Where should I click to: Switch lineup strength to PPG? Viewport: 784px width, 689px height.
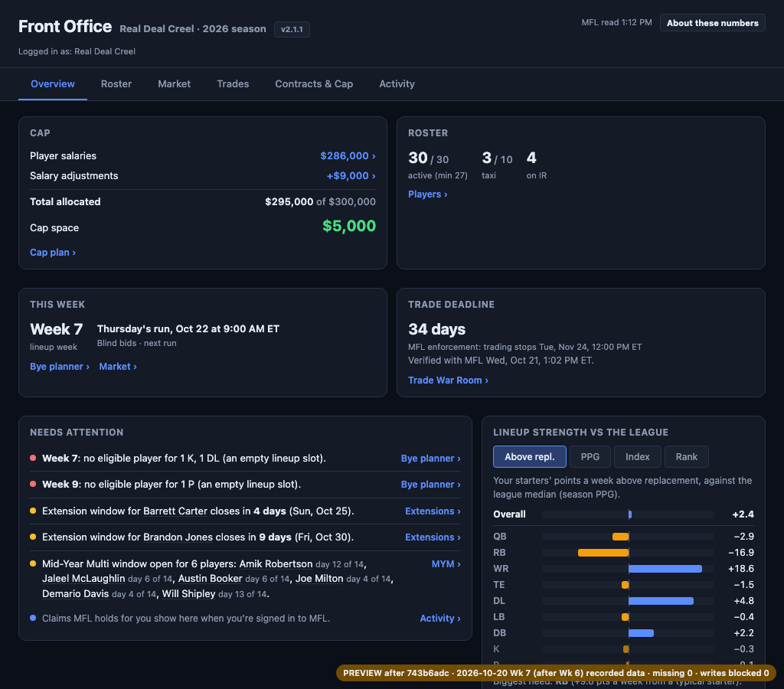(590, 457)
